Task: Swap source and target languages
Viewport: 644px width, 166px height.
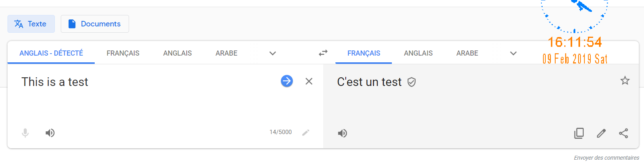Action: (323, 53)
